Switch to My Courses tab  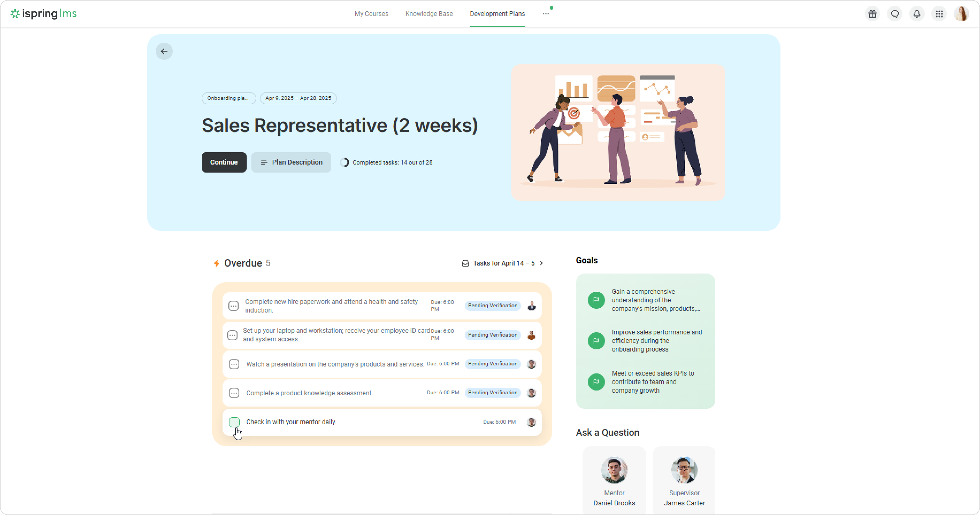coord(371,14)
